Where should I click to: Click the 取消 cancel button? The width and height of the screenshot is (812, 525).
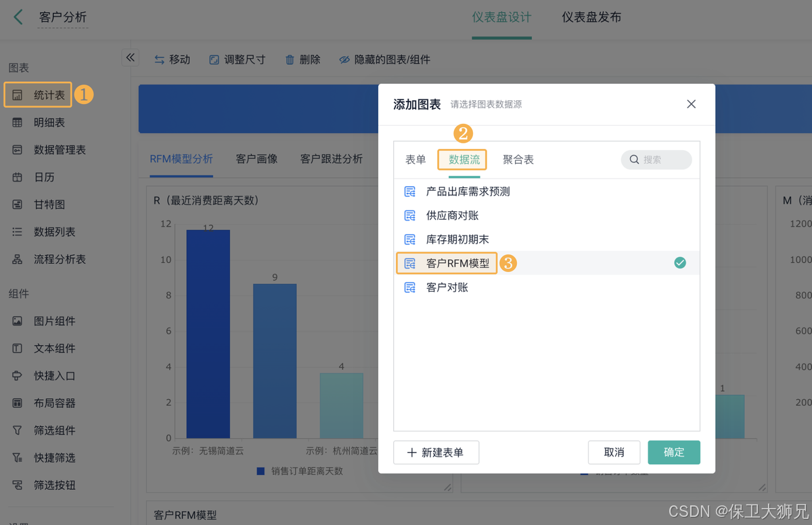tap(614, 453)
